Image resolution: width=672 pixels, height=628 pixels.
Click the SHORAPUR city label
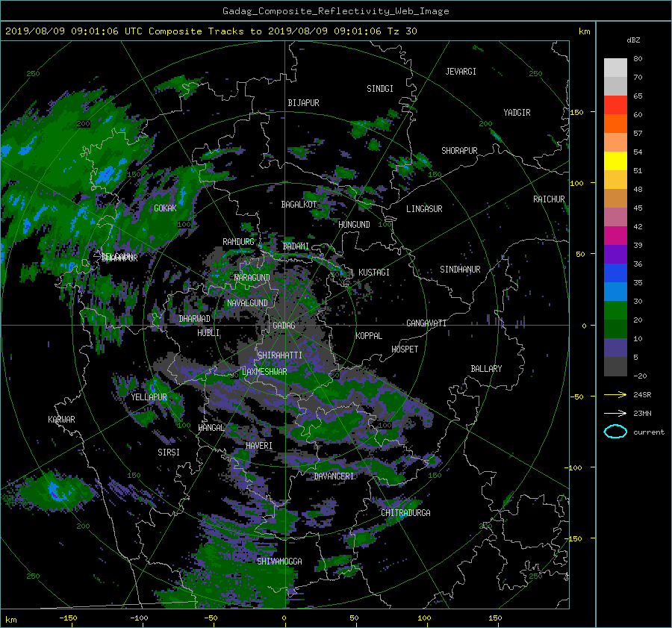459,151
